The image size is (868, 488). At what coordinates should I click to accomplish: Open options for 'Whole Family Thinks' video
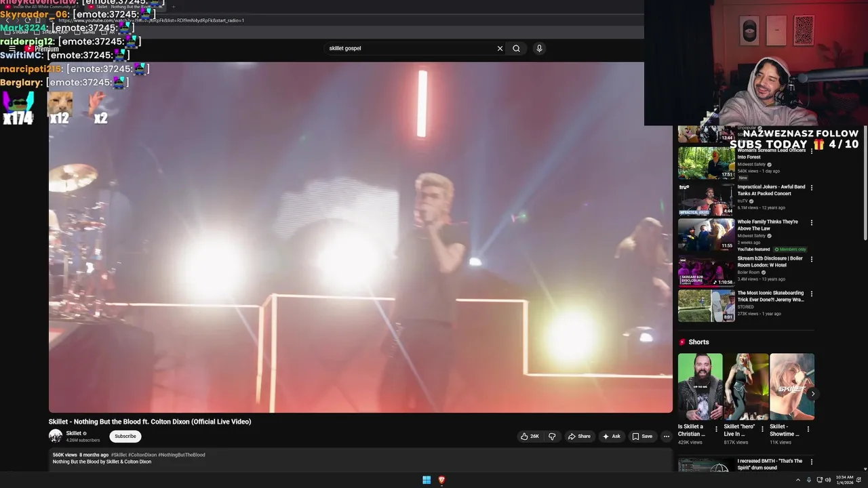tap(811, 222)
